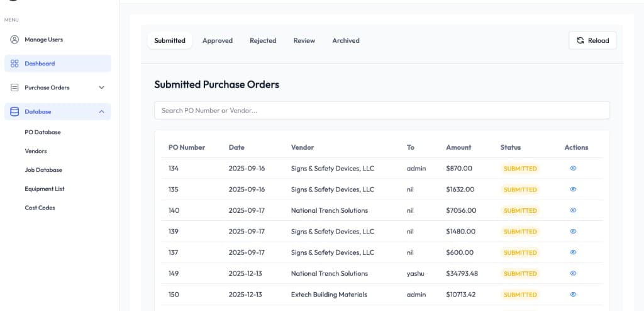Click SUBMITTED badge in PO 150 row
Viewport: 644px width, 311px height.
click(520, 294)
